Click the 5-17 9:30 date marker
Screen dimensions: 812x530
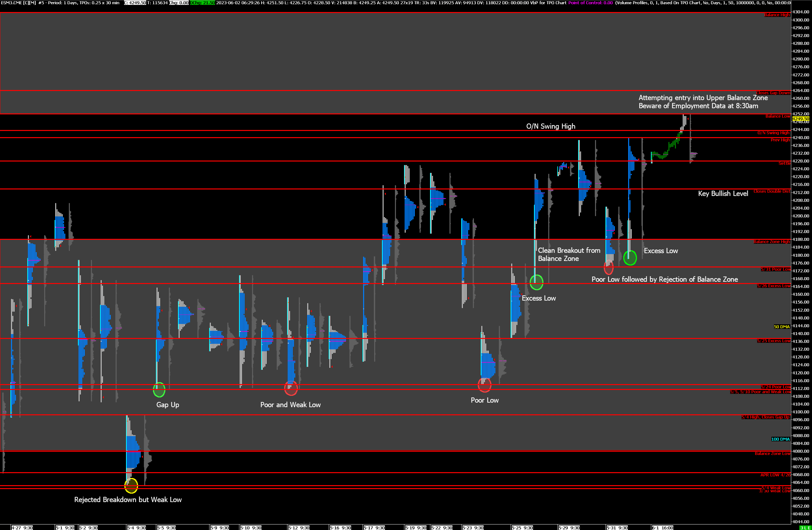click(x=374, y=528)
